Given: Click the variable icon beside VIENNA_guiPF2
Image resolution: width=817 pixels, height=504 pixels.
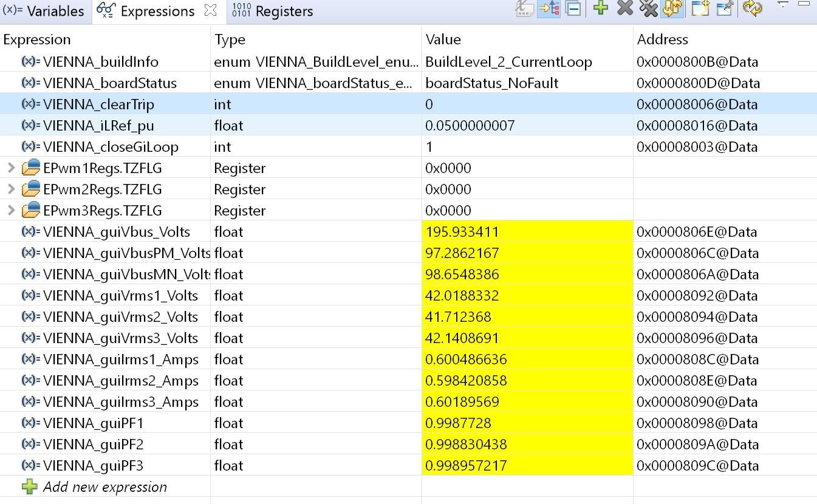Looking at the screenshot, I should (31, 444).
